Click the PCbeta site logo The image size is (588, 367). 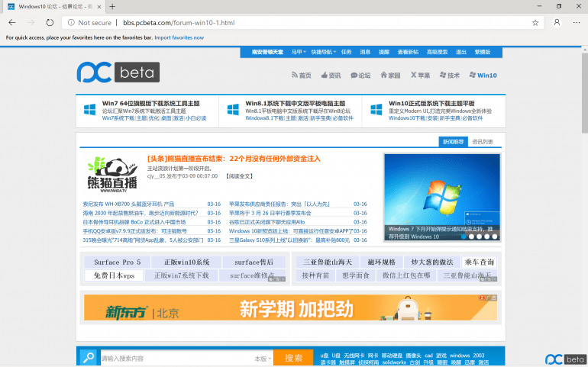click(x=118, y=72)
